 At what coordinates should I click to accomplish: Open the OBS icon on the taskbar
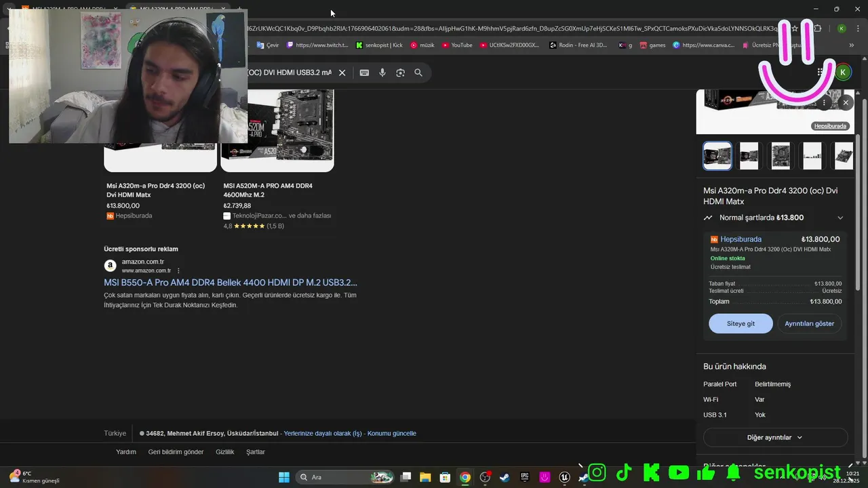pos(485,477)
